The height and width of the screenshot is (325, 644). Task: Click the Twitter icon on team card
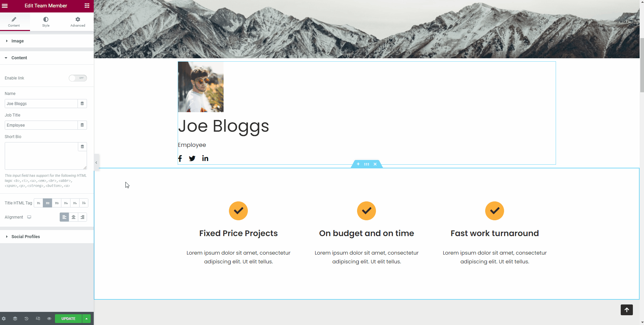(192, 159)
